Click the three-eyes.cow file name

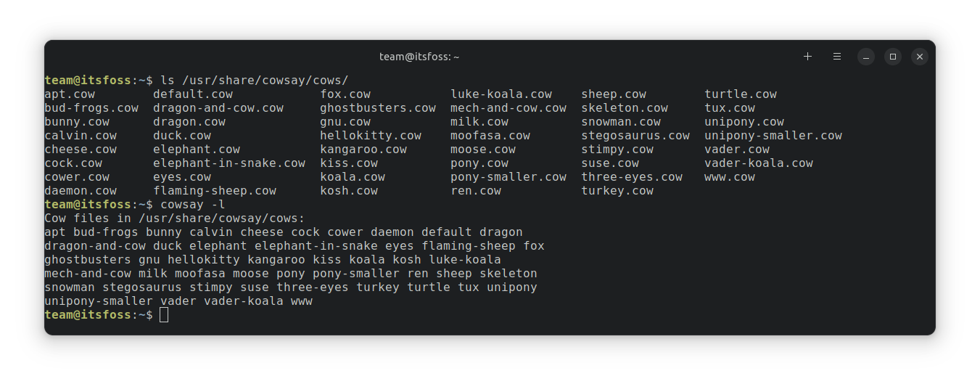click(x=632, y=177)
